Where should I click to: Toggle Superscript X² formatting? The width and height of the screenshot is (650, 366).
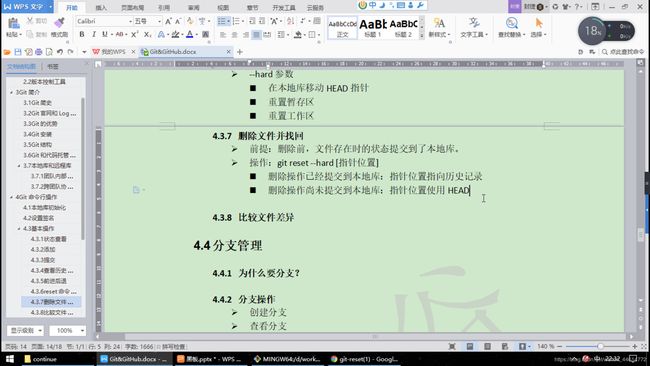[134, 34]
